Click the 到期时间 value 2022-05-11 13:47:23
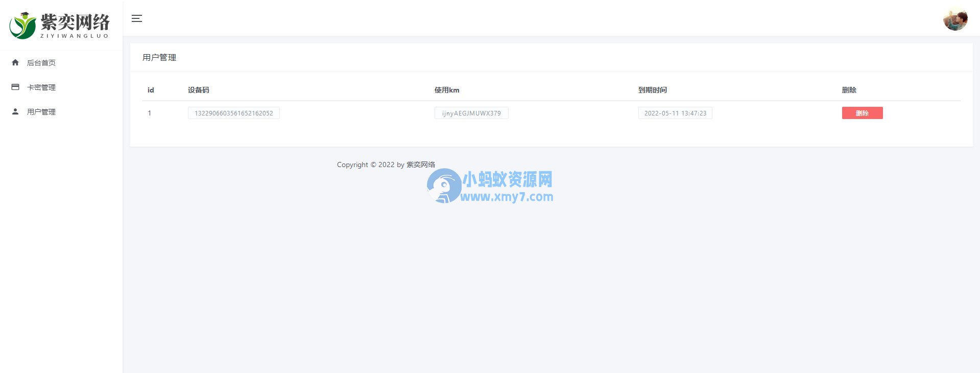The width and height of the screenshot is (980, 373). point(675,113)
